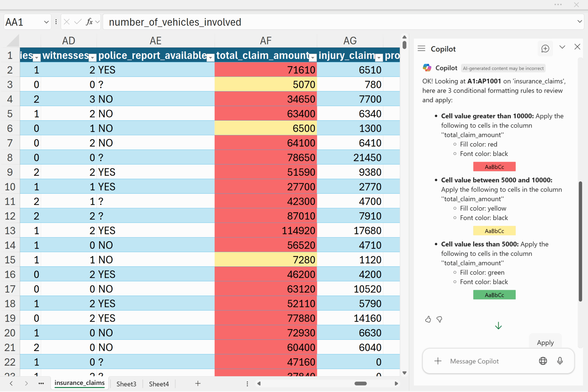588x392 pixels.
Task: Click the green AaBbCc format preview swatch
Action: [x=494, y=295]
